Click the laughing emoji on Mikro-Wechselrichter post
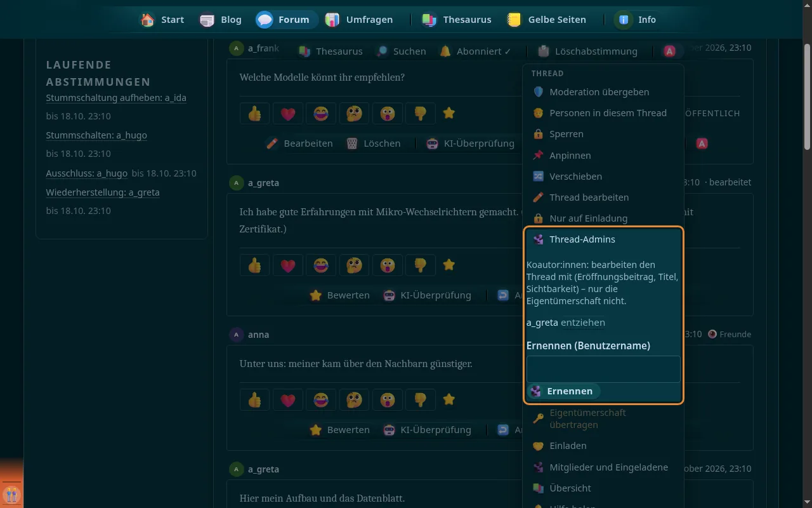812x508 pixels. 321,265
